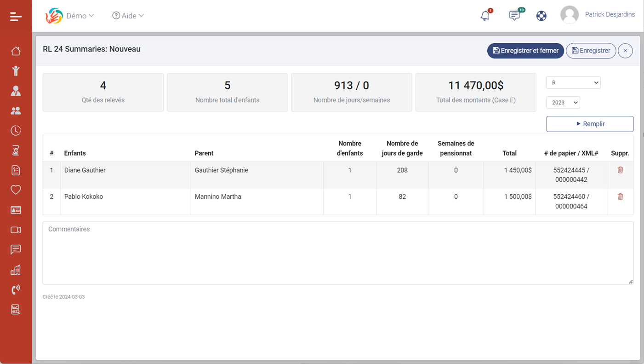
Task: Open the notifications bell
Action: coord(485,15)
